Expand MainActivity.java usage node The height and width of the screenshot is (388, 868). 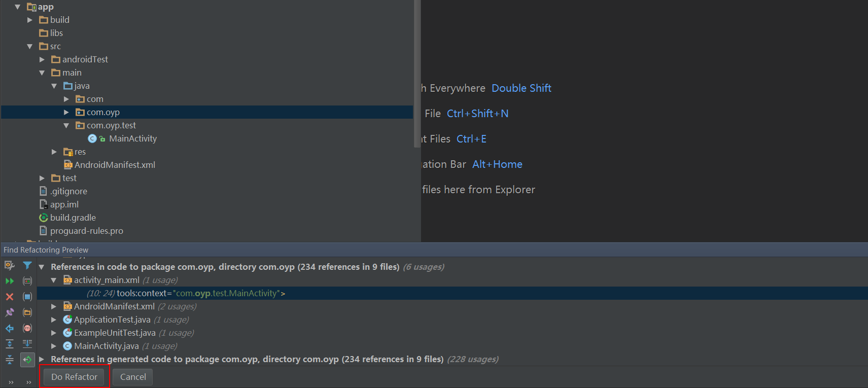coord(54,346)
